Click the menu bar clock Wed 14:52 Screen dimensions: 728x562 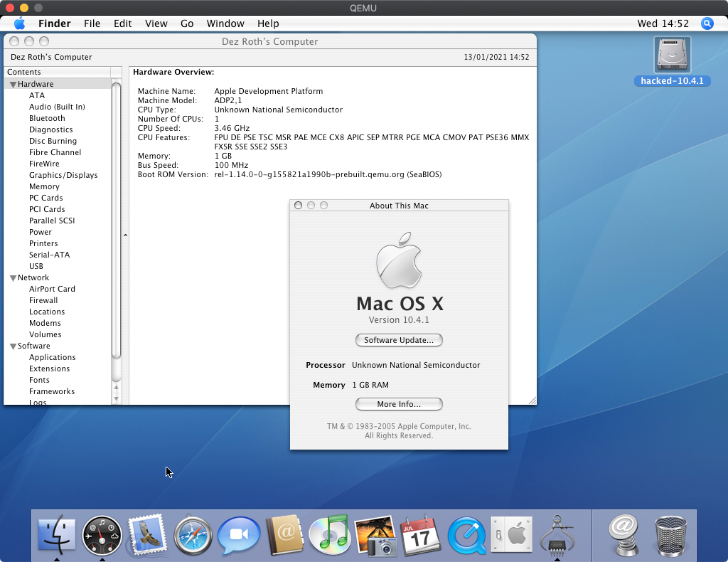(663, 23)
